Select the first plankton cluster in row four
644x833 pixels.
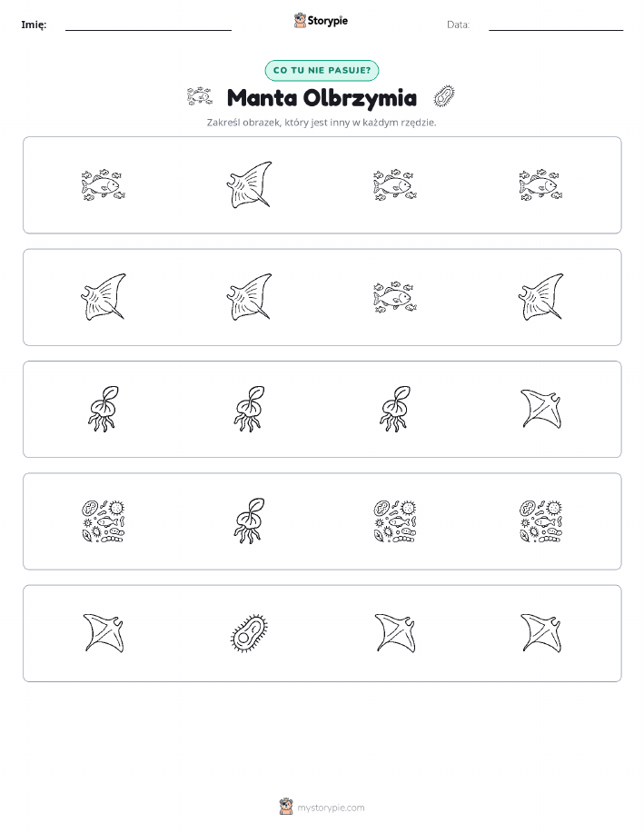[x=103, y=521]
